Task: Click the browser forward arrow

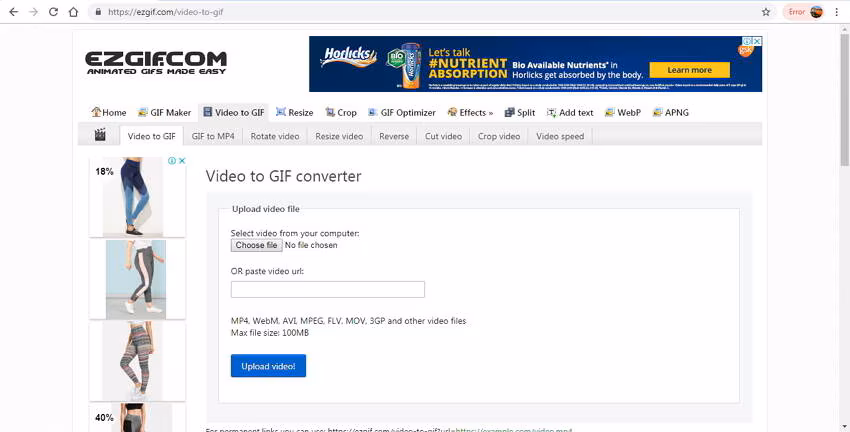Action: 34,12
